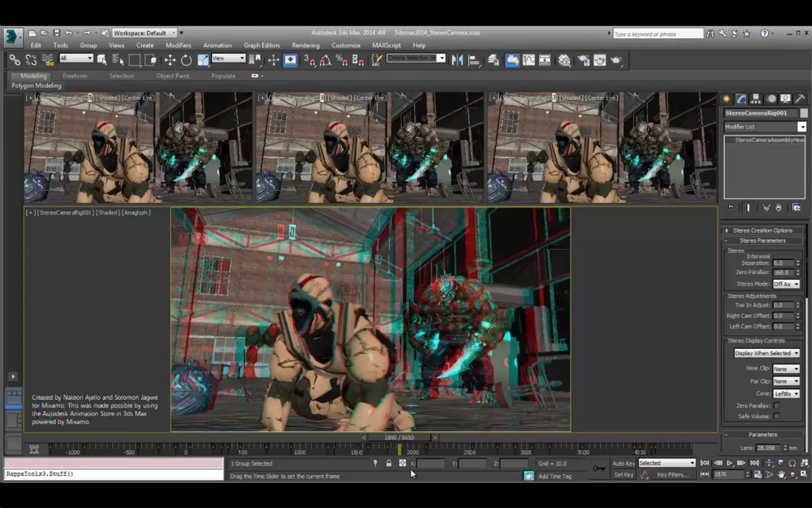Click the Set Key button

click(623, 475)
